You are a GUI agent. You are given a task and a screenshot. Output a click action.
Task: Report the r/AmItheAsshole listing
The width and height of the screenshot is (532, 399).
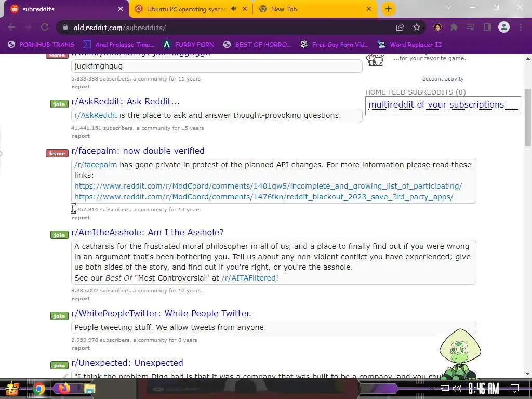pos(81,299)
